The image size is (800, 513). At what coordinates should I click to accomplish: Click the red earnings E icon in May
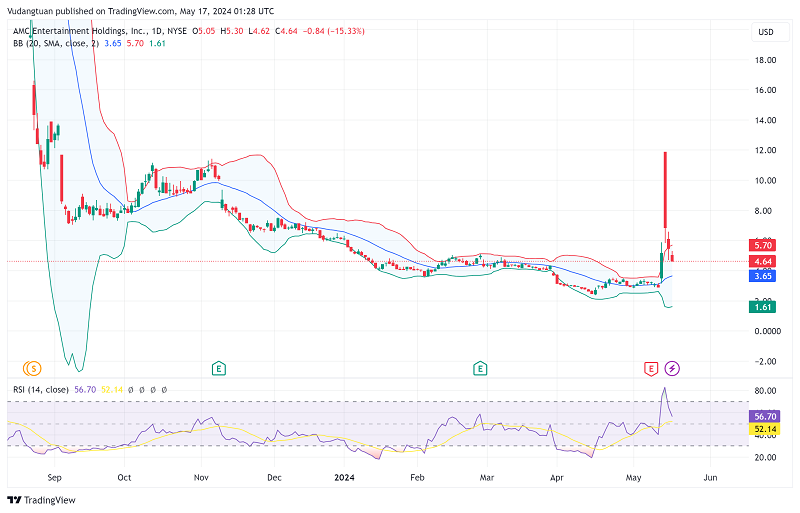[x=652, y=369]
